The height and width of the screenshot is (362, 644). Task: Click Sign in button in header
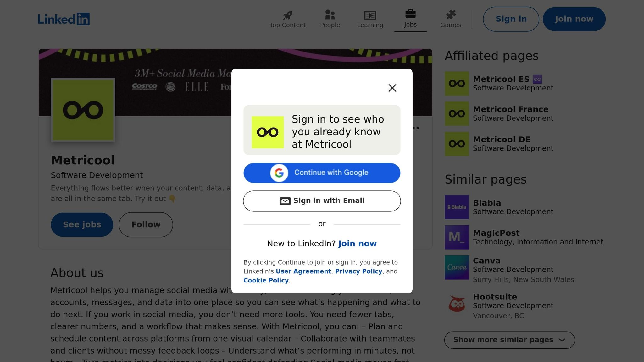[511, 19]
